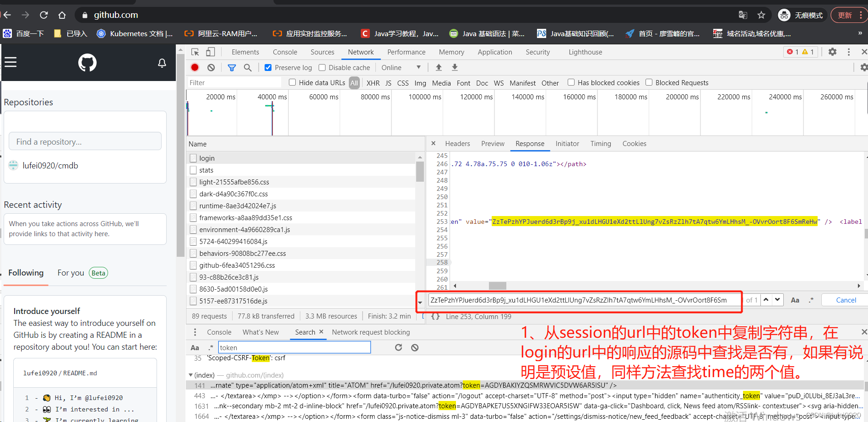Bookmark this page with the star icon
The width and height of the screenshot is (868, 422).
761,15
